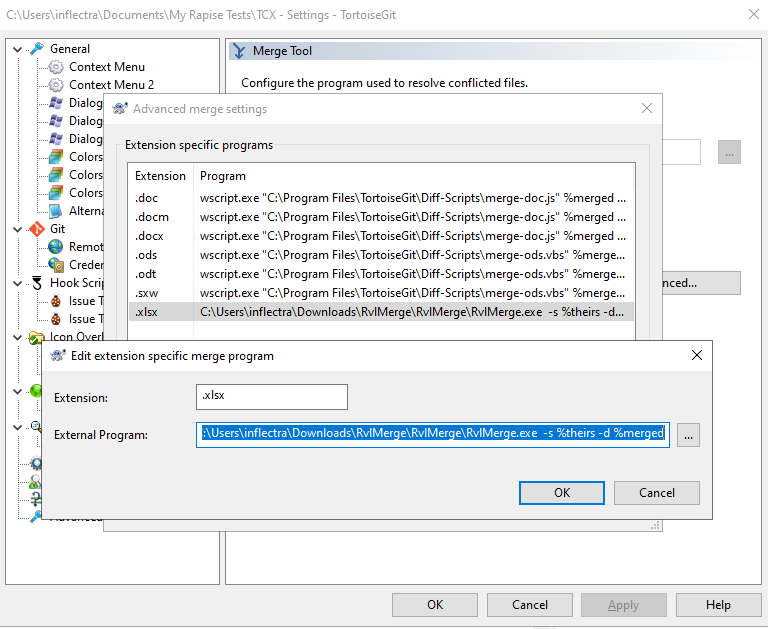
Task: Select the Context Menu gear icon
Action: [56, 67]
